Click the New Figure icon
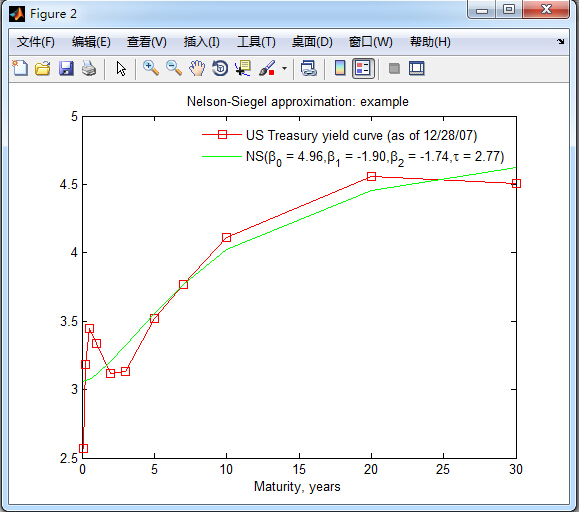Image resolution: width=579 pixels, height=512 pixels. (x=20, y=68)
